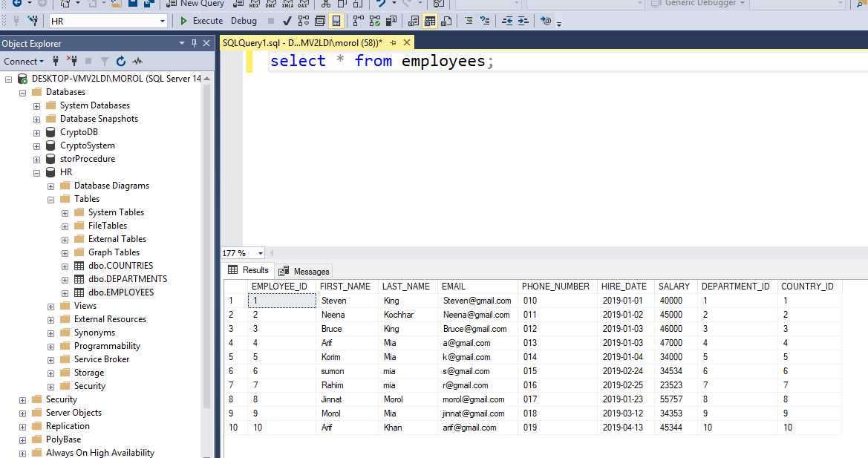Image resolution: width=868 pixels, height=458 pixels.
Task: Switch to the Messages tab
Action: tap(310, 270)
